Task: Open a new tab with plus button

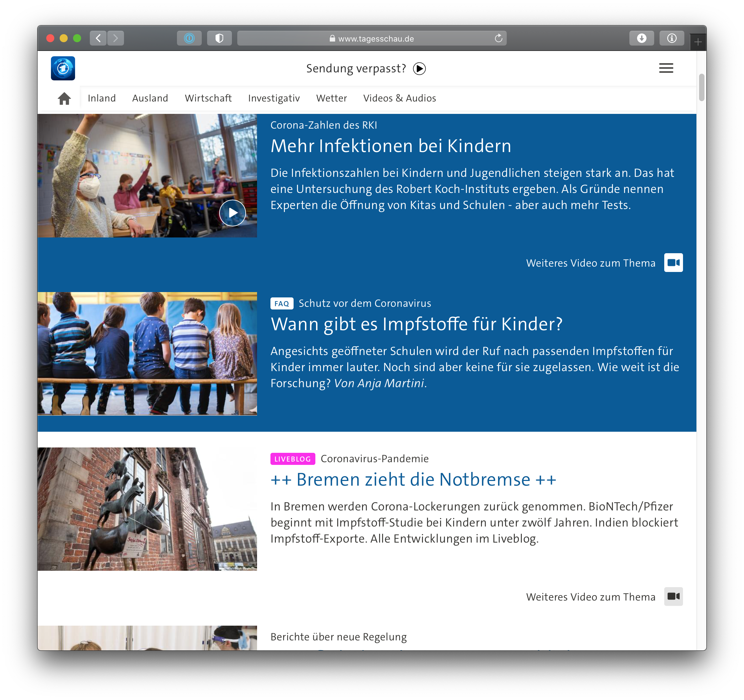Action: [x=698, y=42]
